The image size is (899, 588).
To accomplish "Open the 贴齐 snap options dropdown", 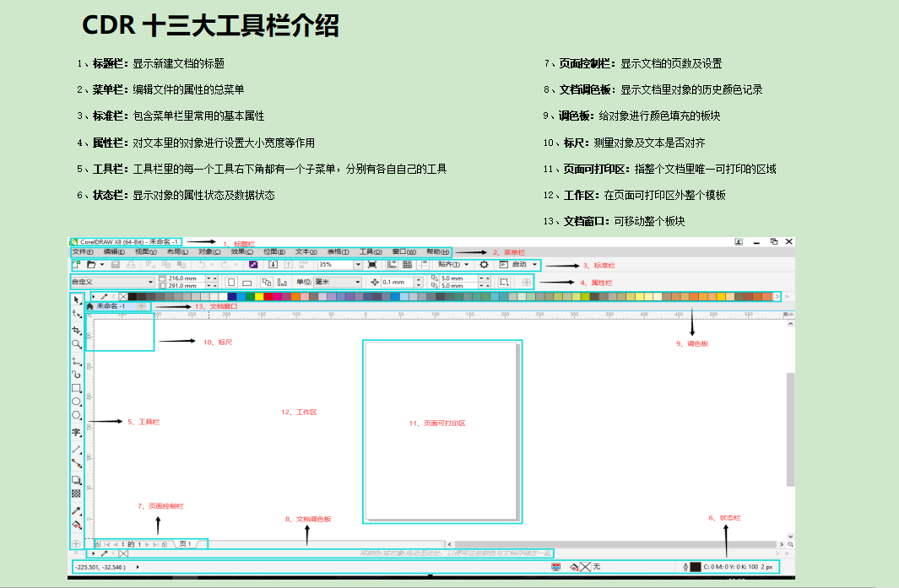I will (466, 264).
